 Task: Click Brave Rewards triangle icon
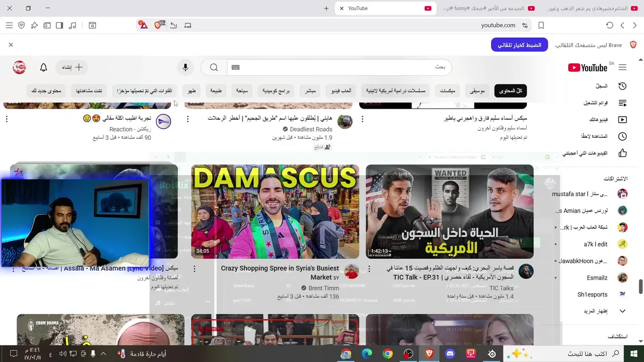coord(143,25)
